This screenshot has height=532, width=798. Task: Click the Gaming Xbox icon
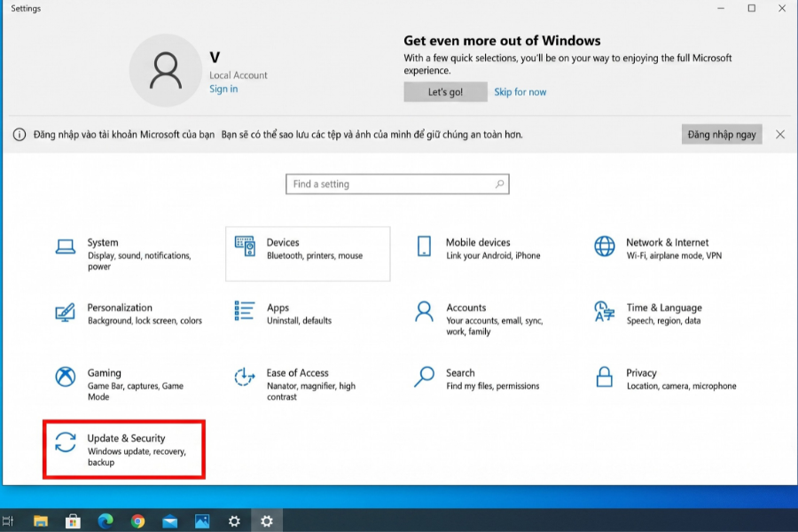point(65,377)
